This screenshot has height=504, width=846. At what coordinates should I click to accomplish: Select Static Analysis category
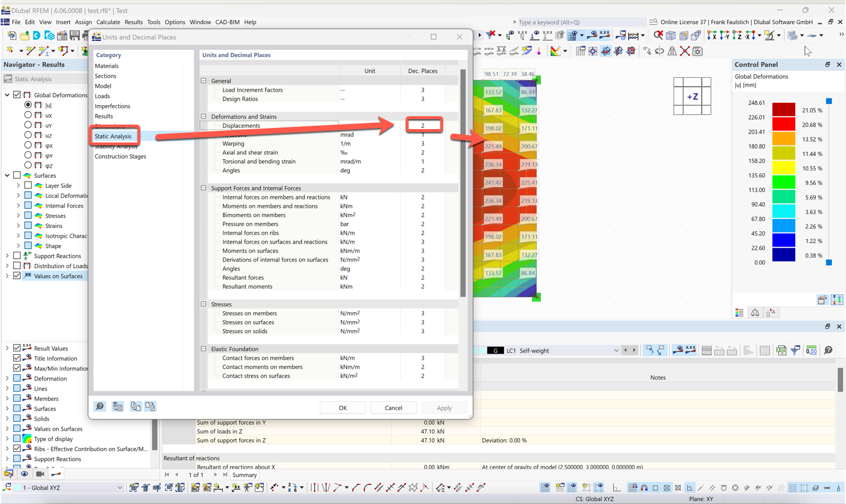point(113,136)
